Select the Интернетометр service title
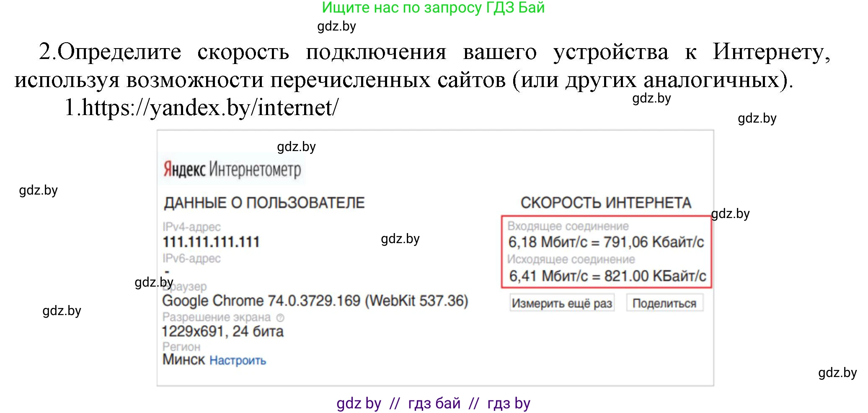Viewport: 868px width, 413px height. [257, 169]
